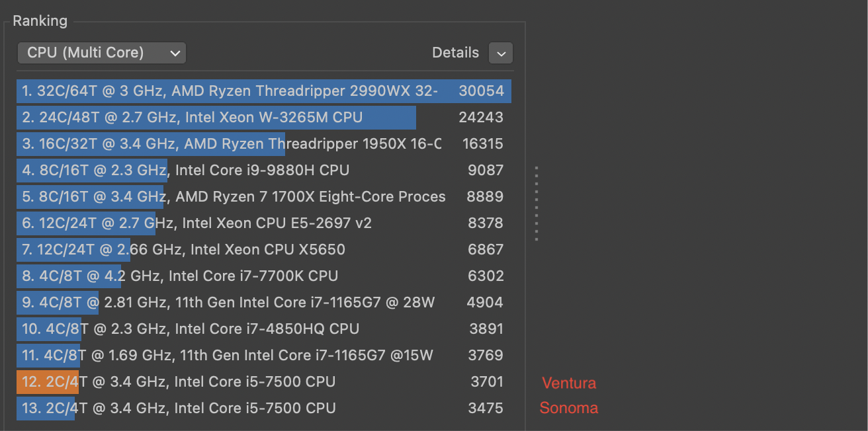Select the i7-1165G7 @ 28W row

point(264,303)
